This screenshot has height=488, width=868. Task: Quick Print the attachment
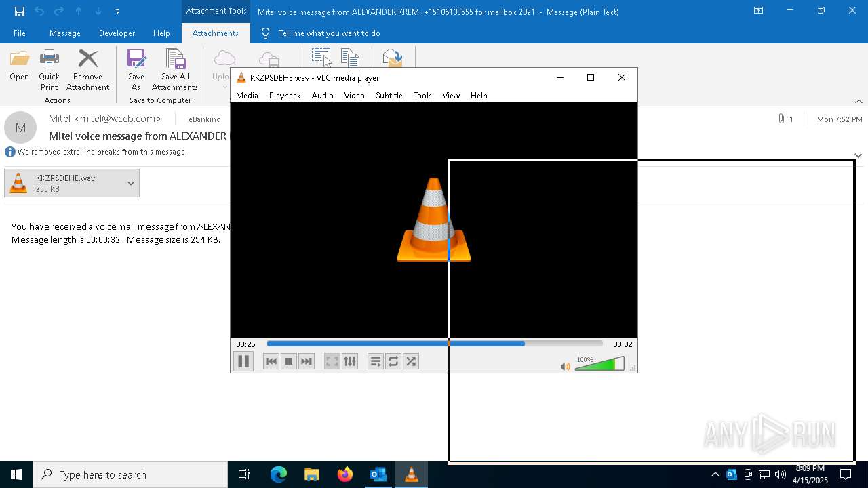point(49,70)
